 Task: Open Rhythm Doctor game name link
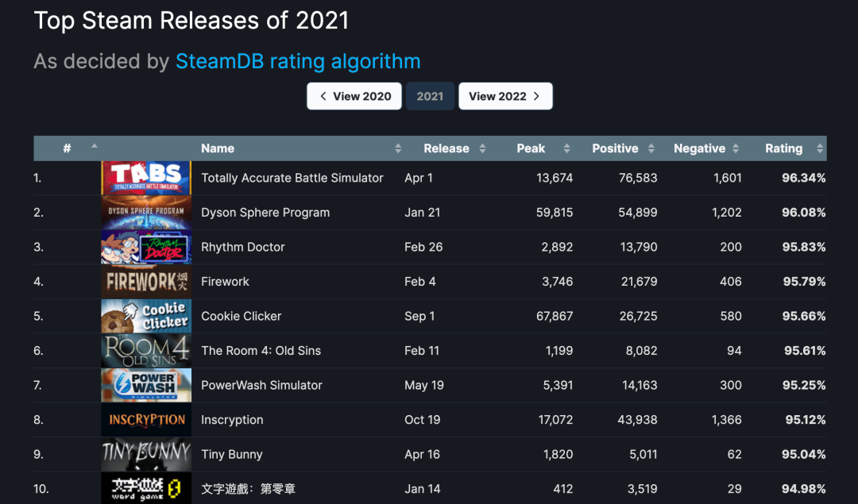point(242,247)
